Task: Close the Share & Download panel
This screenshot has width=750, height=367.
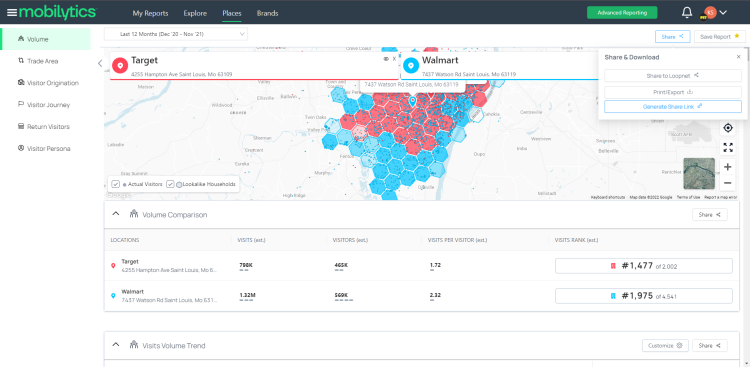Action: 738,57
